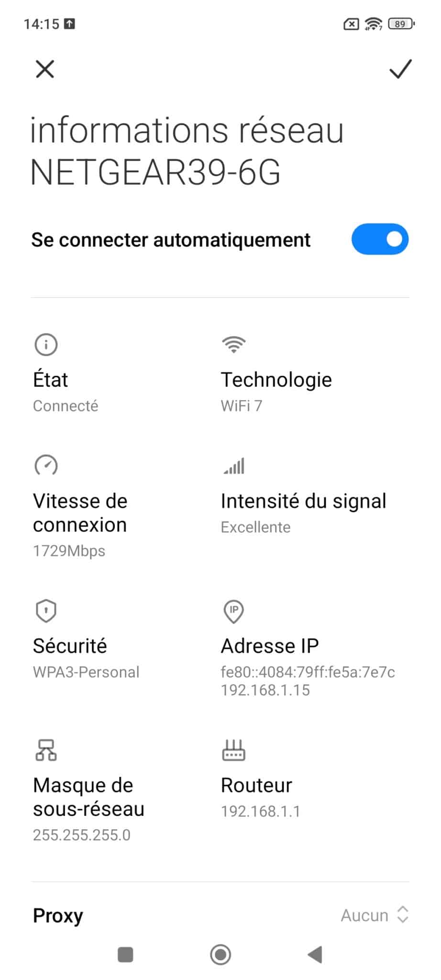441x980 pixels.
Task: Tap the État info circle icon
Action: tap(46, 345)
